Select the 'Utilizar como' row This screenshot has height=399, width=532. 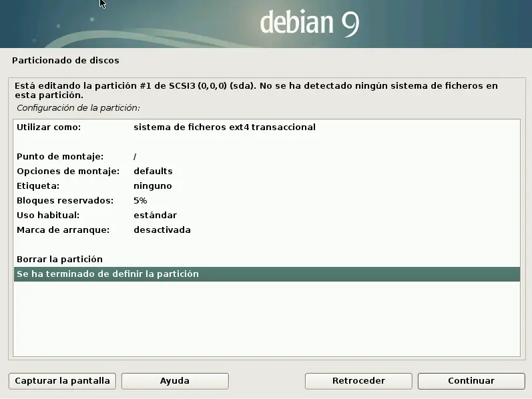267,127
